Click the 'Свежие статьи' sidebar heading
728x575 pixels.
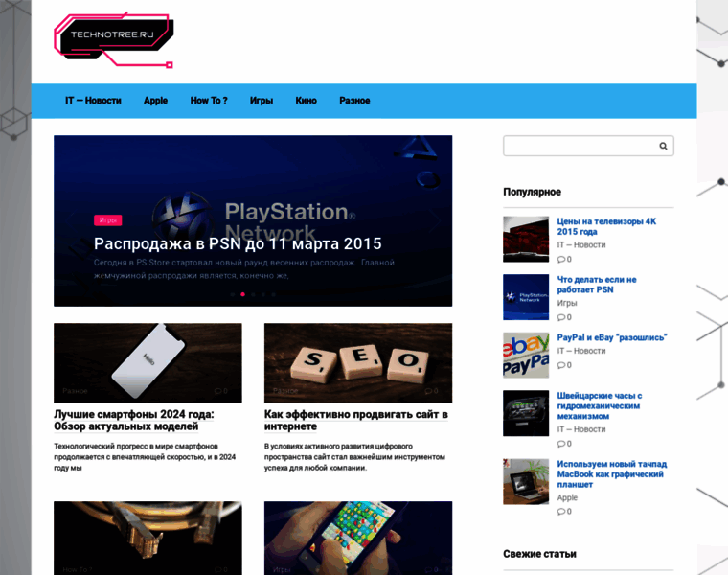[539, 554]
